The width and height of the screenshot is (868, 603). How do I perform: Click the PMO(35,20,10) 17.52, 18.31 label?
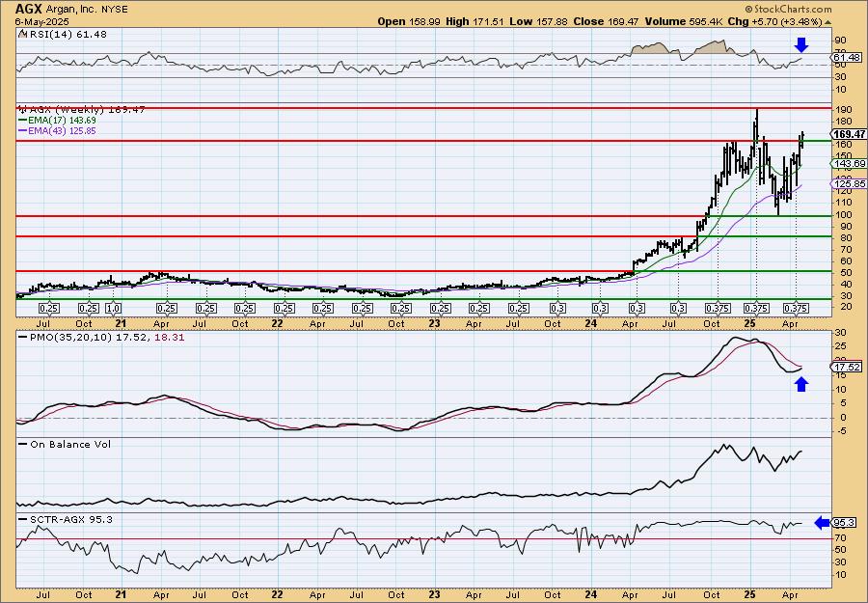(x=101, y=338)
